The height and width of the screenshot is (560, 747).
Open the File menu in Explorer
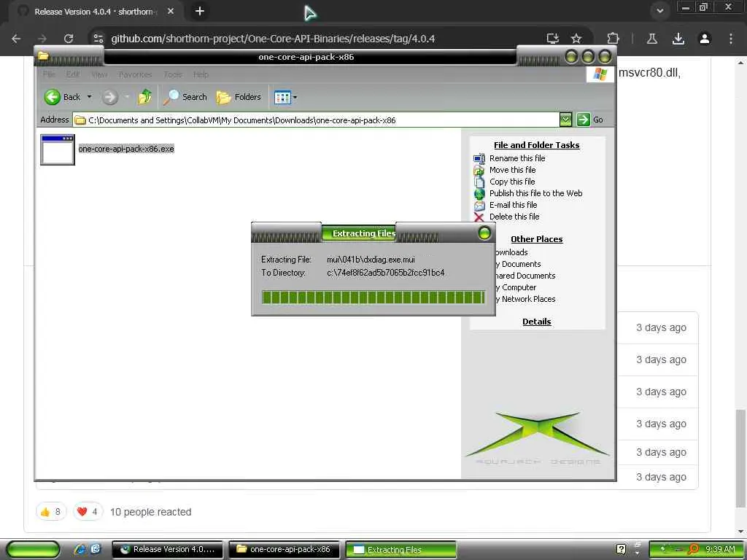pyautogui.click(x=49, y=74)
